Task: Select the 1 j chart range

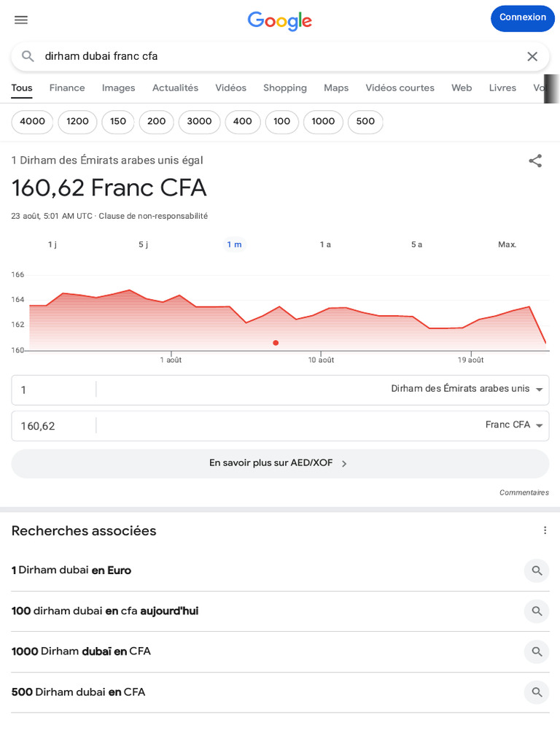Action: [x=52, y=244]
